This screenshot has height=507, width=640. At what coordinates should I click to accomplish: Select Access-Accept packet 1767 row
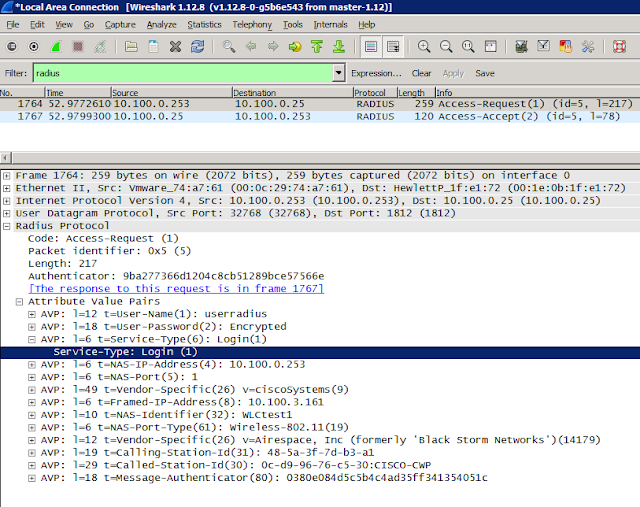click(320, 117)
